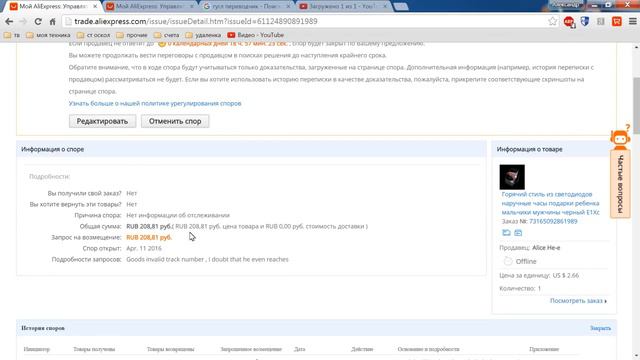Open the LED watch product title link
Image resolution: width=640 pixels, height=360 pixels.
point(550,203)
